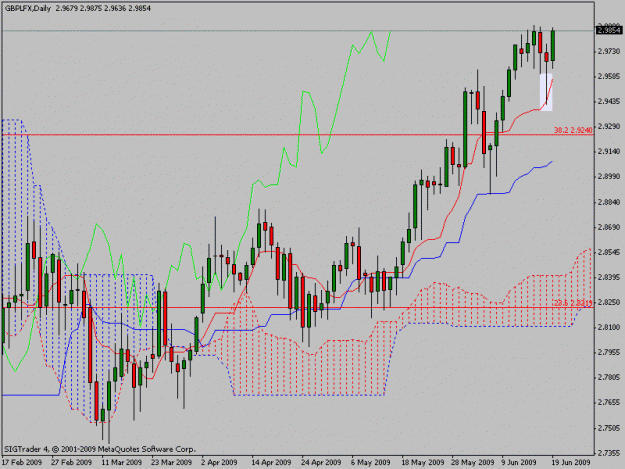The height and width of the screenshot is (469, 625).
Task: Select the 2.9585 price scale label
Action: 609,77
